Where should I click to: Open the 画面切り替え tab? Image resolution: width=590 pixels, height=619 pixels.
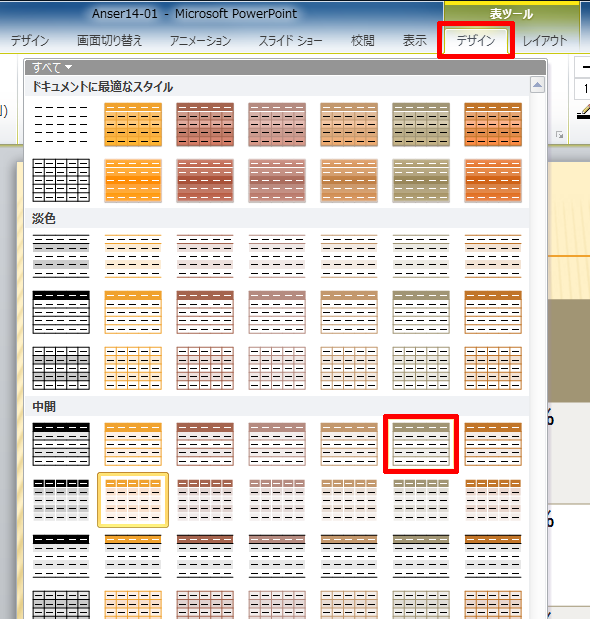point(109,40)
